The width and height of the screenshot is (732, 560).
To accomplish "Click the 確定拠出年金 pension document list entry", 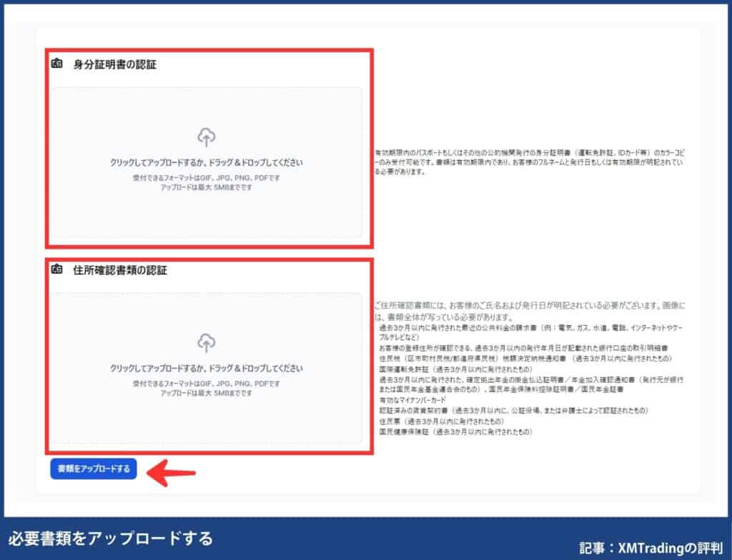I will click(531, 384).
